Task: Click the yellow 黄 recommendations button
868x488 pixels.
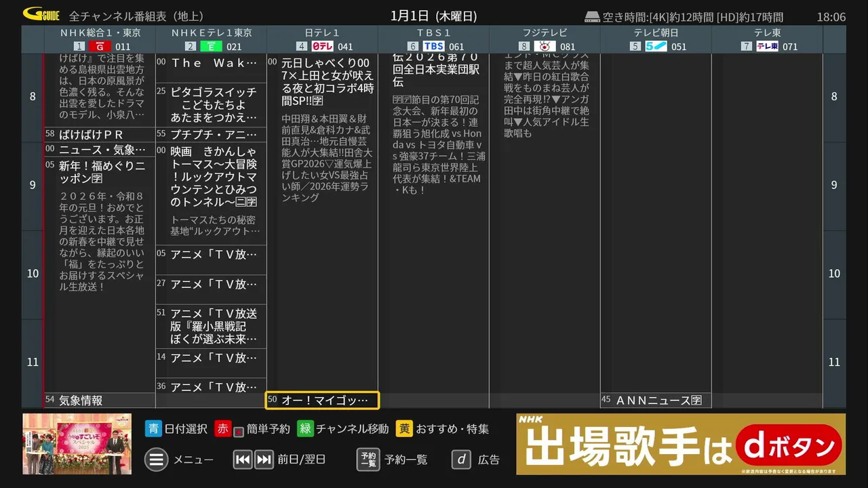Action: pyautogui.click(x=405, y=428)
